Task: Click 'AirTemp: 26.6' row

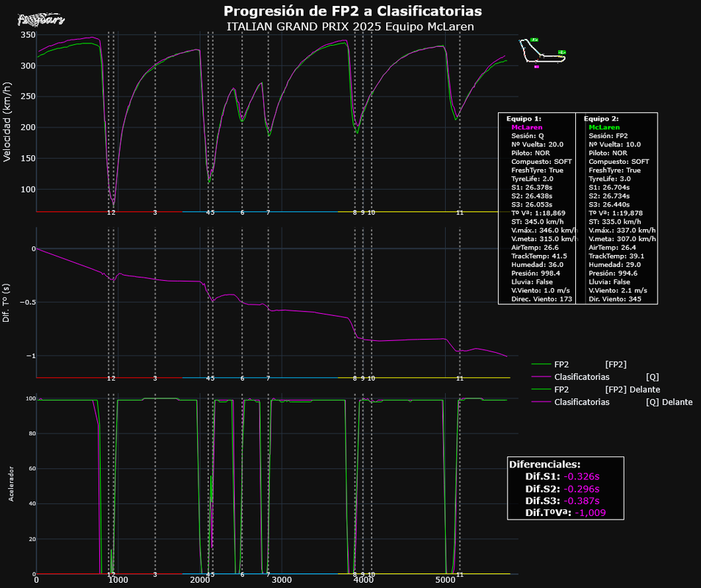Action: 535,248
